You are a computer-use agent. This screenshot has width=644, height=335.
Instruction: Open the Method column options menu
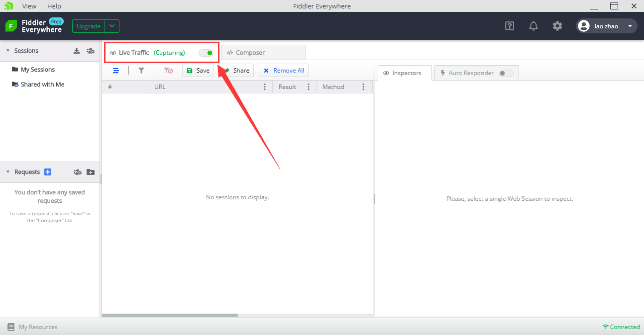(362, 87)
